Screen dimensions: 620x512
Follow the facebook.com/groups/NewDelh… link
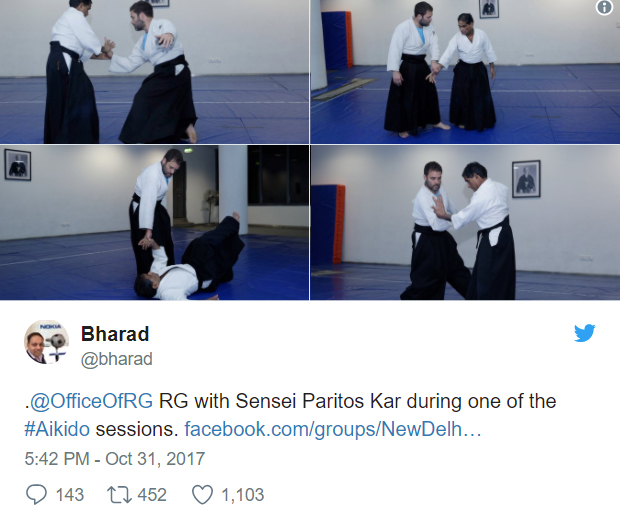point(333,429)
